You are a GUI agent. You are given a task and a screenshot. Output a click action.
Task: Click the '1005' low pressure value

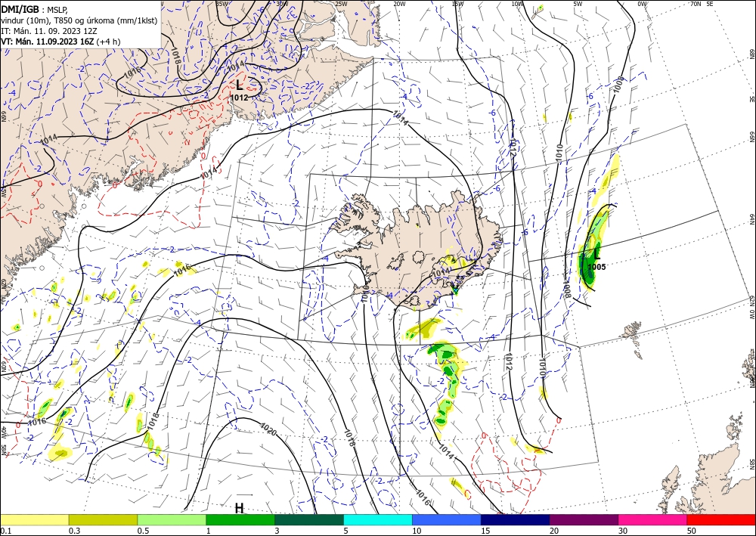tap(596, 267)
